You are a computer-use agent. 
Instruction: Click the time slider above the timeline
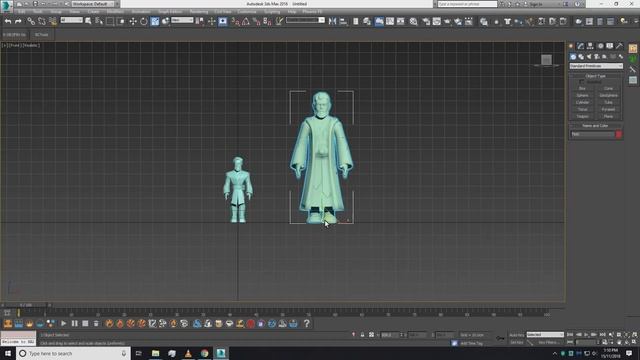click(x=27, y=305)
